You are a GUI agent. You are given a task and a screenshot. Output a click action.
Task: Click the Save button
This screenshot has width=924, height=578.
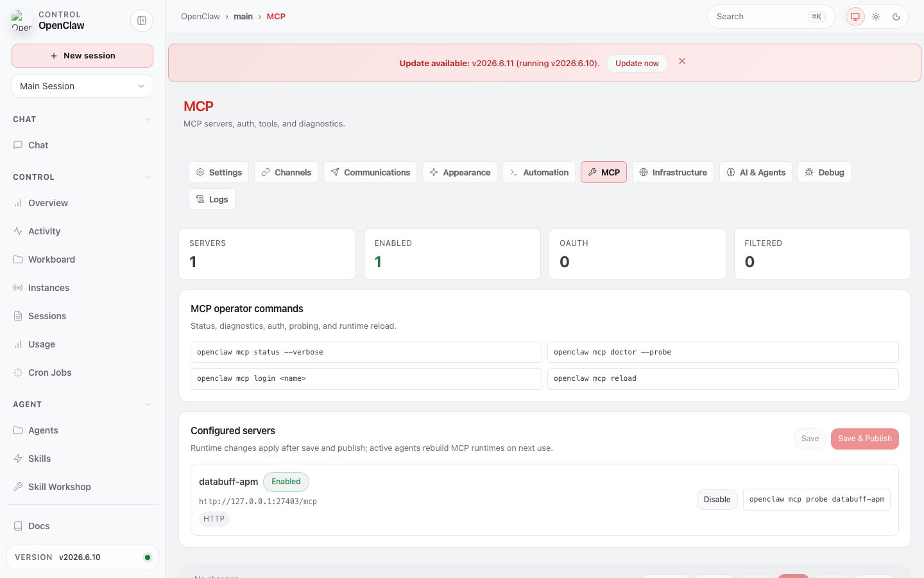click(x=810, y=439)
